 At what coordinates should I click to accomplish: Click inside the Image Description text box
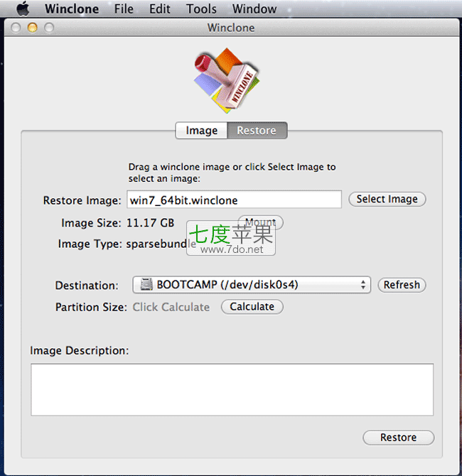[232, 389]
